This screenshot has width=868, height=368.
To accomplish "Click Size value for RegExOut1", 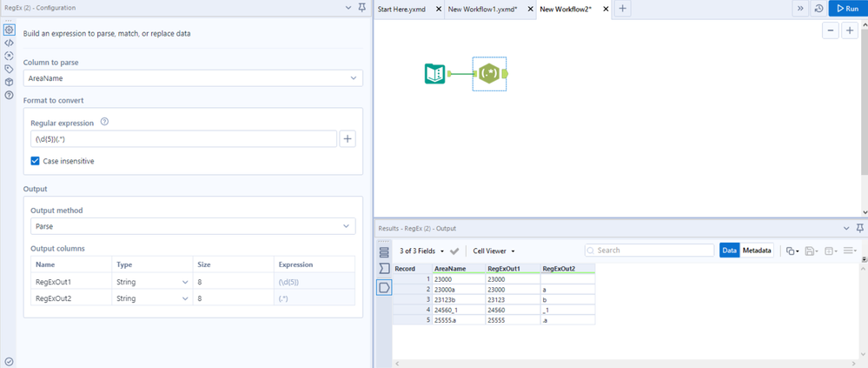I will click(x=233, y=282).
